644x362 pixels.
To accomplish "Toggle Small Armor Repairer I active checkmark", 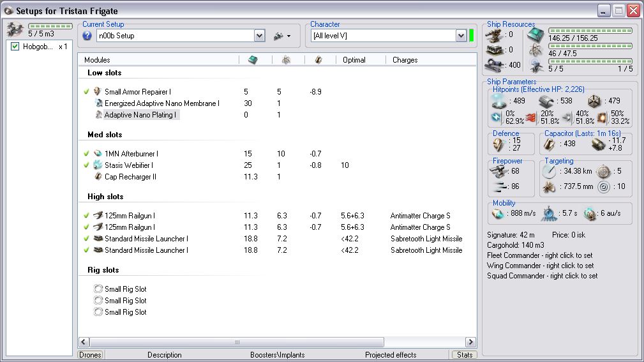I will 86,92.
